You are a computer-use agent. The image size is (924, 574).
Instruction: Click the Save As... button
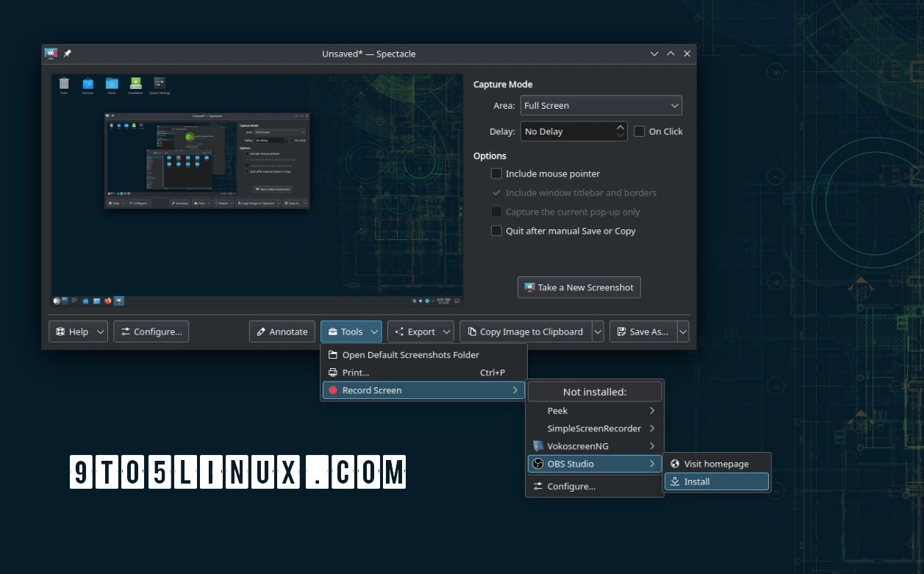point(643,331)
